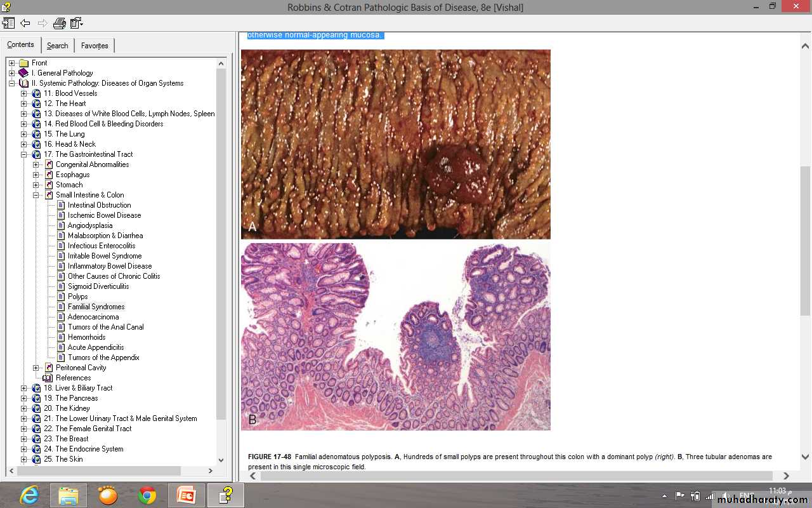Open the Adenocarcinoma topic
The width and height of the screenshot is (812, 508).
point(93,317)
